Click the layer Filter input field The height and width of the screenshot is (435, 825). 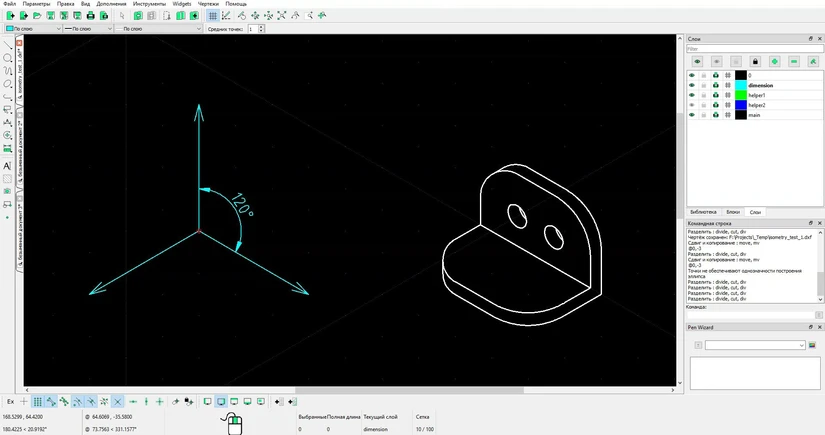click(x=754, y=49)
